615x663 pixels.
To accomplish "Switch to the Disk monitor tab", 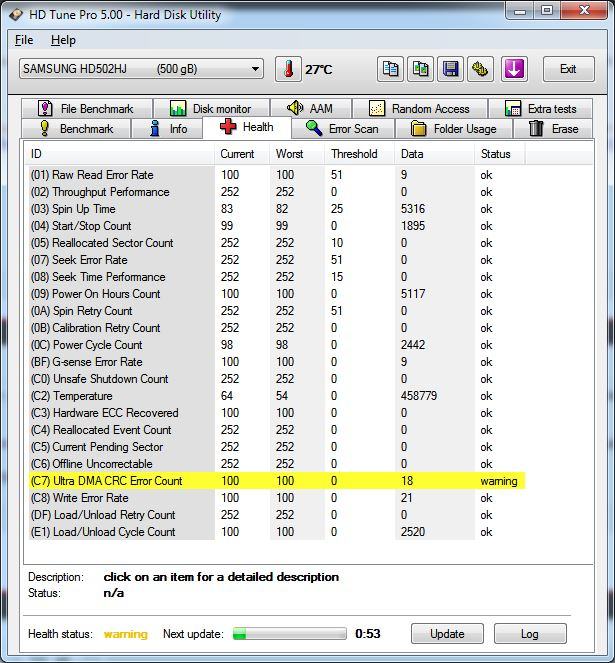I will coord(211,109).
